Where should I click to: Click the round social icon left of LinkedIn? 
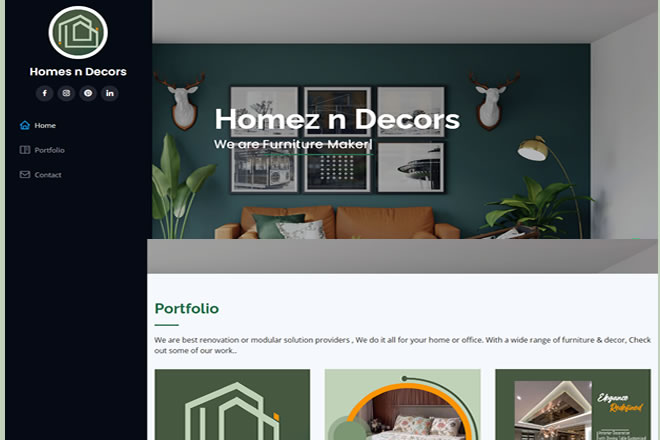coord(88,93)
